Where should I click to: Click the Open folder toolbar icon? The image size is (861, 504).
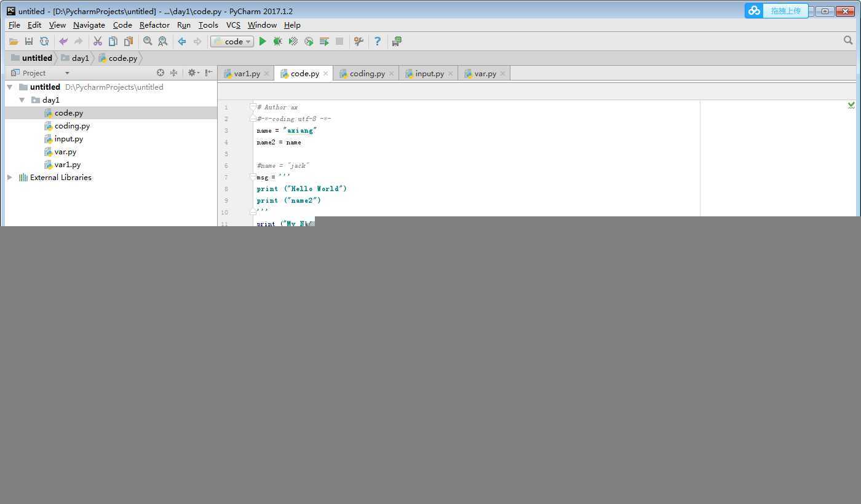click(13, 41)
